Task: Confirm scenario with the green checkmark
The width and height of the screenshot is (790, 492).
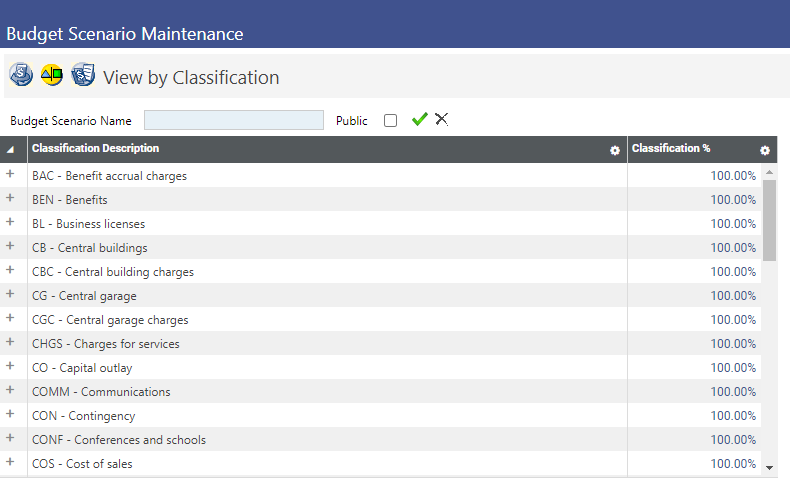Action: 419,120
